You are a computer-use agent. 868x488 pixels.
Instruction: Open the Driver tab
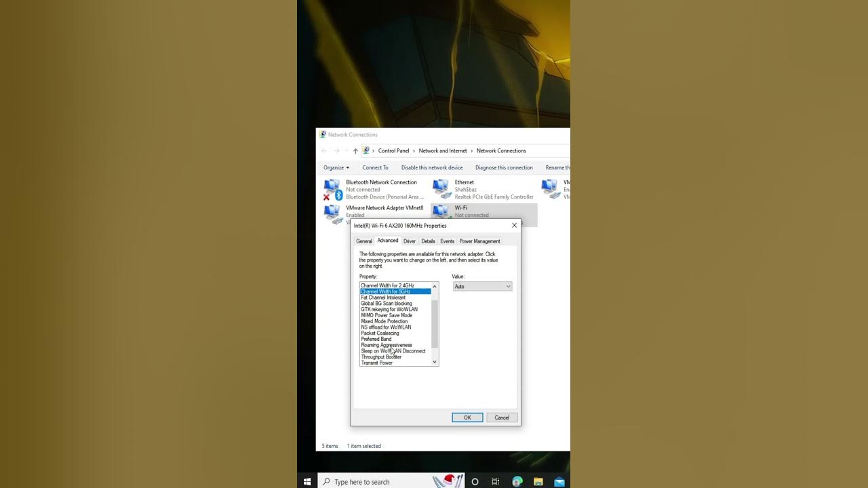click(x=410, y=241)
